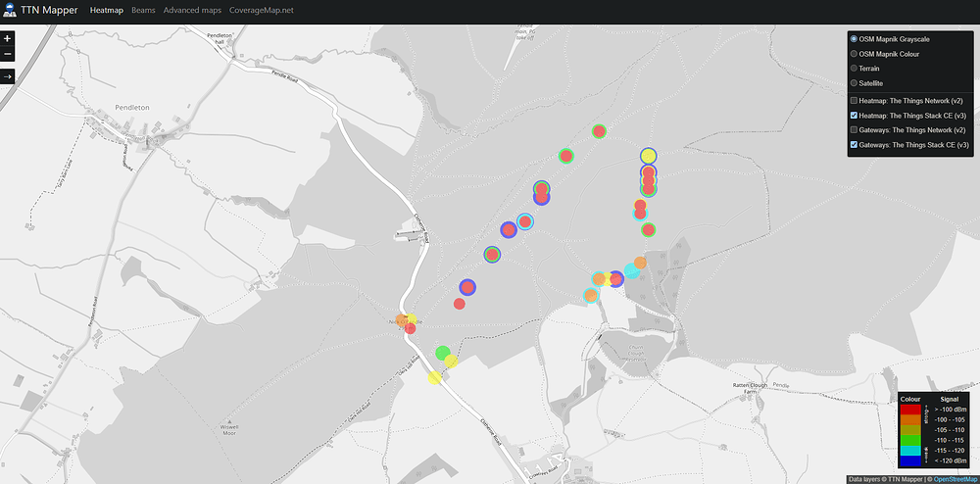Open the Beams tab
Viewport: 980px width, 484px height.
(143, 11)
